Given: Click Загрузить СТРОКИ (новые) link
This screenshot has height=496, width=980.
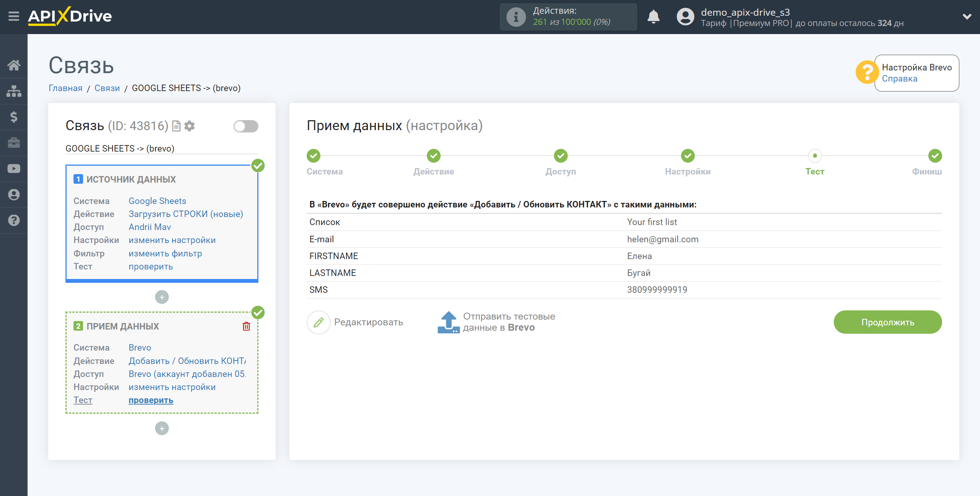Looking at the screenshot, I should tap(186, 214).
